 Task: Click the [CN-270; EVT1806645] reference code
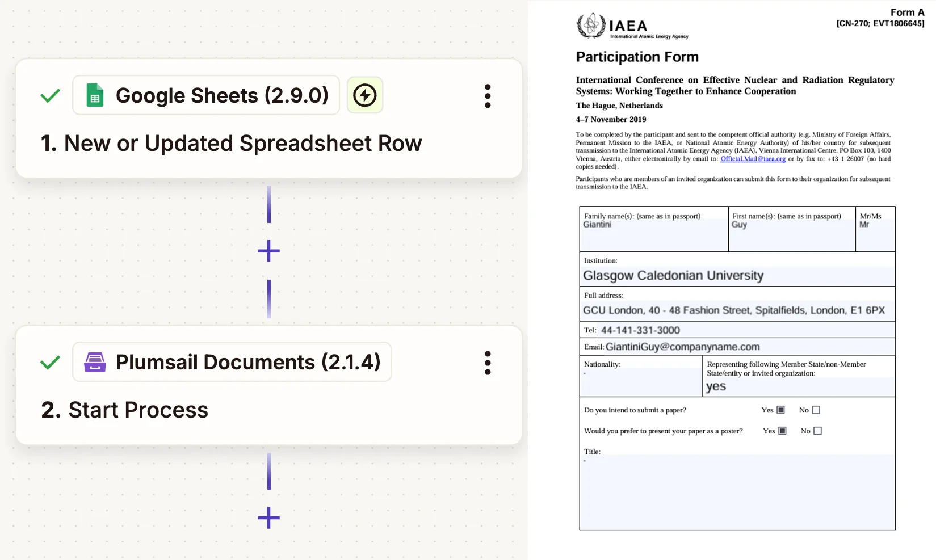[880, 23]
